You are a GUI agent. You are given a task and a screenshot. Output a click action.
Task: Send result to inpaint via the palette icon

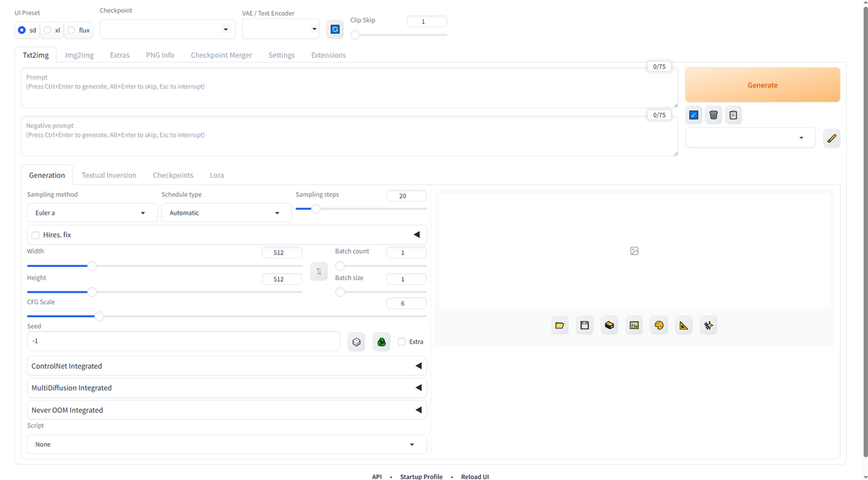pyautogui.click(x=659, y=325)
